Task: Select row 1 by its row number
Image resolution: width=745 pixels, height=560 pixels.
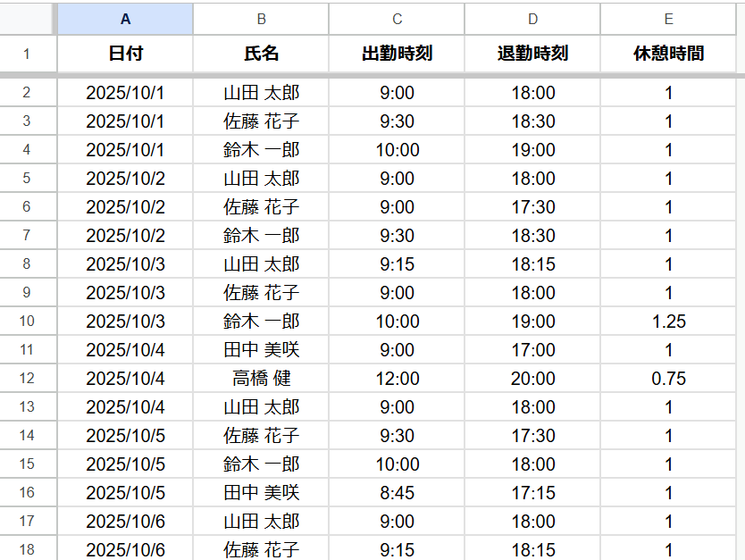Action: click(27, 54)
